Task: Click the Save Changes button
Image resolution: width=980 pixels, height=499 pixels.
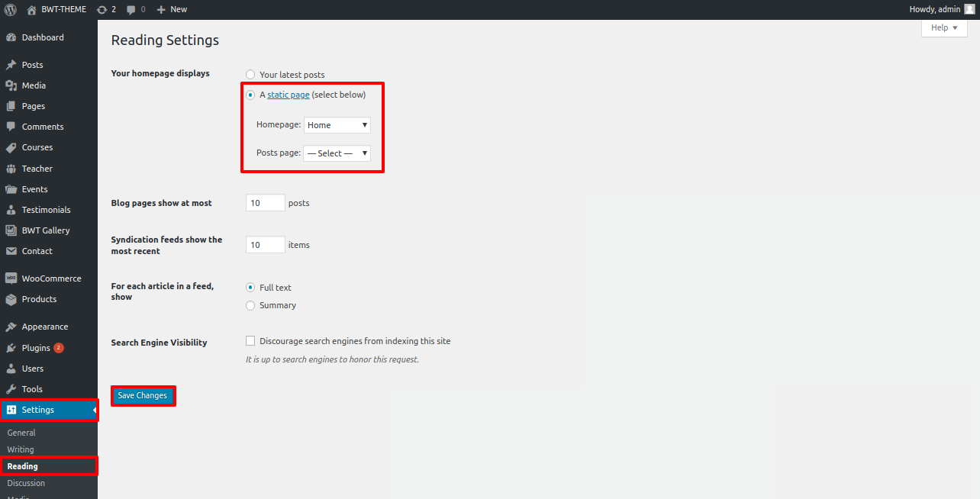Action: [143, 395]
